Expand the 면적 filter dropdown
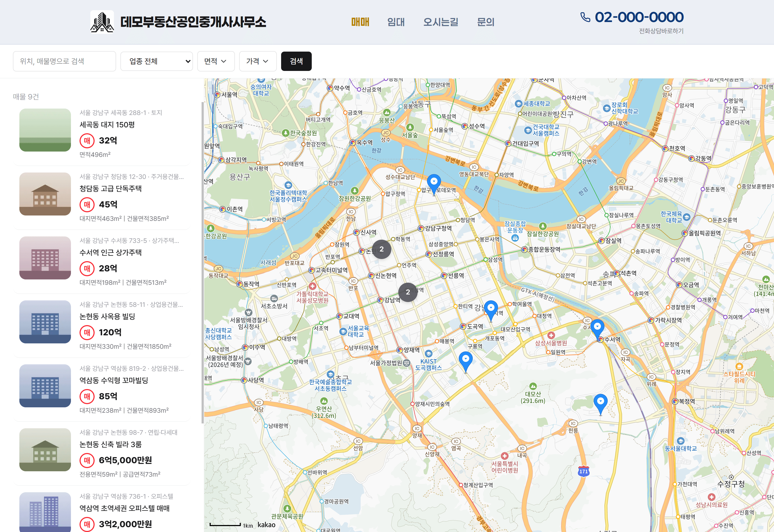Screen dimensions: 774x532 click(x=216, y=61)
